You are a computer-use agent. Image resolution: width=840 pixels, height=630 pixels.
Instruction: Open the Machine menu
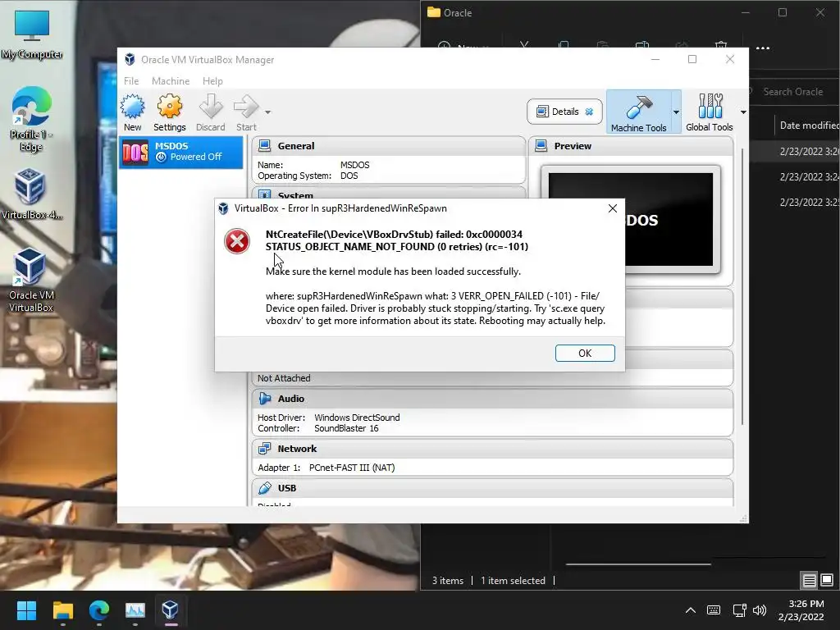pyautogui.click(x=171, y=81)
